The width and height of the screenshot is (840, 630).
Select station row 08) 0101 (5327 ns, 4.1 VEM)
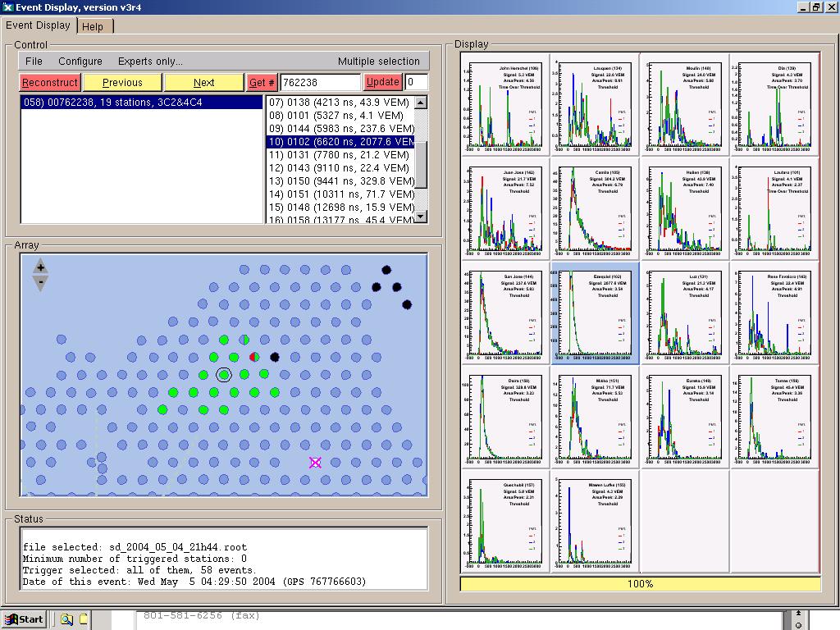[x=340, y=115]
